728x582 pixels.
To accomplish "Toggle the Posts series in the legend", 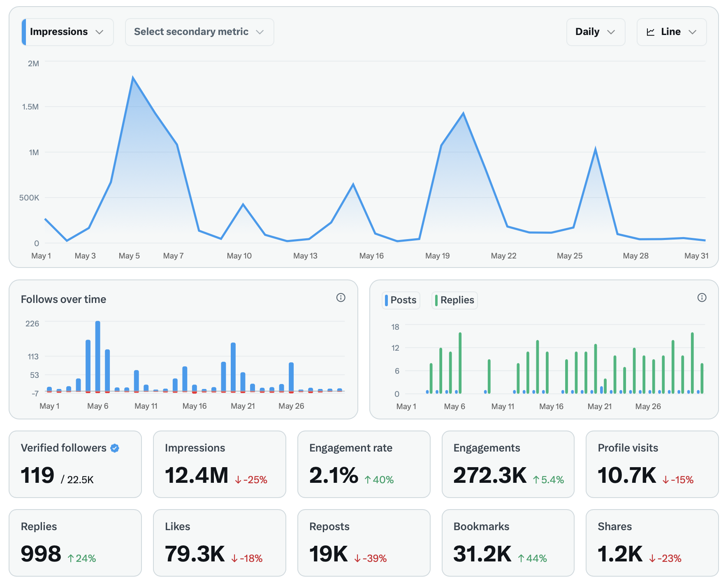I will click(x=401, y=300).
